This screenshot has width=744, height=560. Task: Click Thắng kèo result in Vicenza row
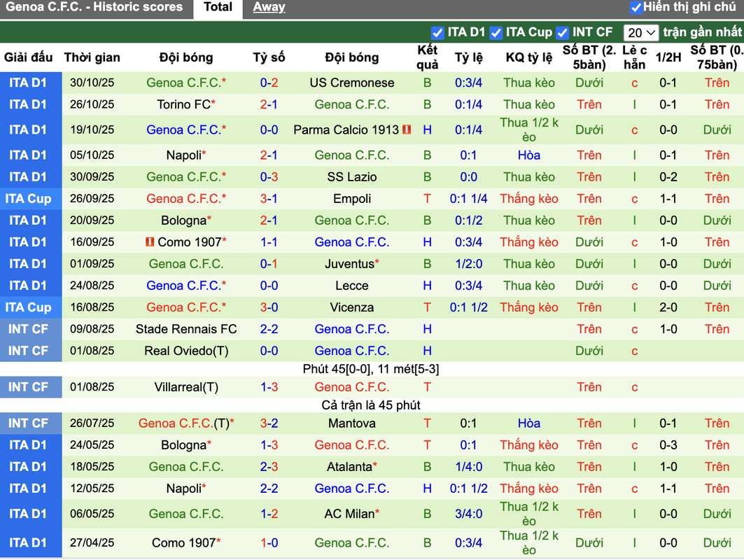pyautogui.click(x=528, y=307)
